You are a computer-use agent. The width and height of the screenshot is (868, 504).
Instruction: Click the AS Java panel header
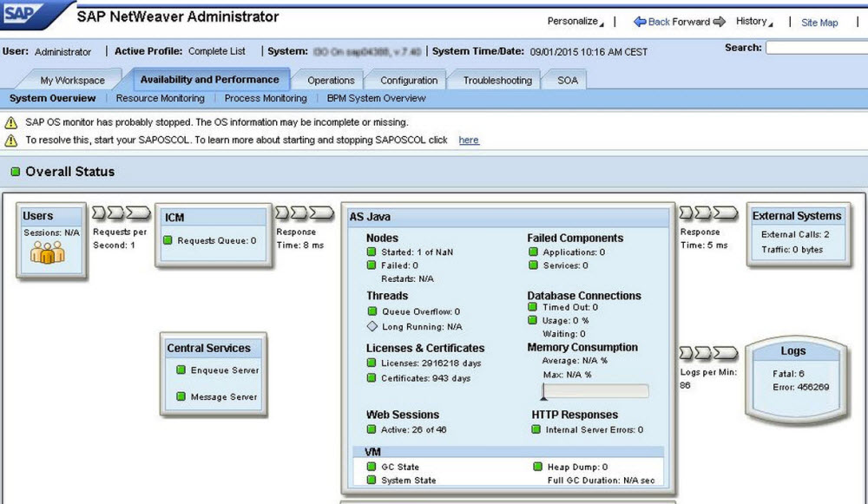point(508,217)
